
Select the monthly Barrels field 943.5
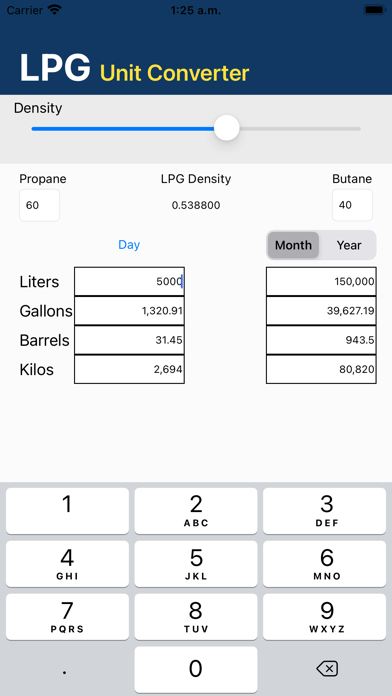point(321,340)
